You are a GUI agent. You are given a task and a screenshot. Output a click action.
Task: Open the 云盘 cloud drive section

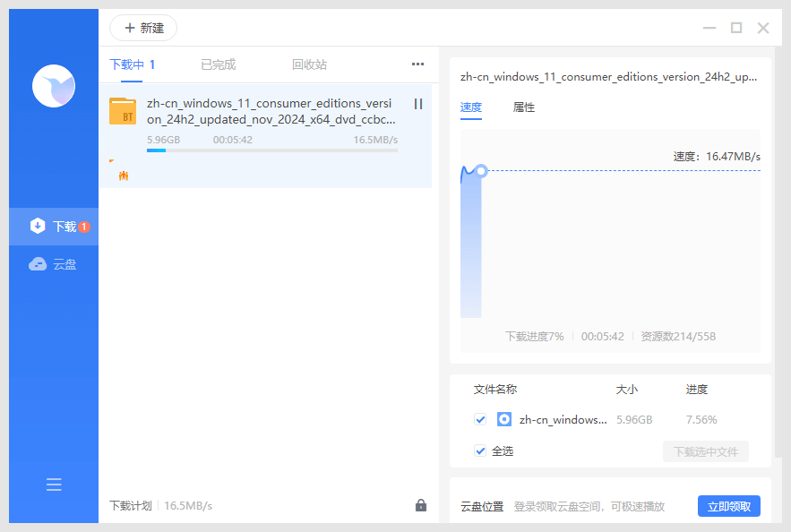54,264
